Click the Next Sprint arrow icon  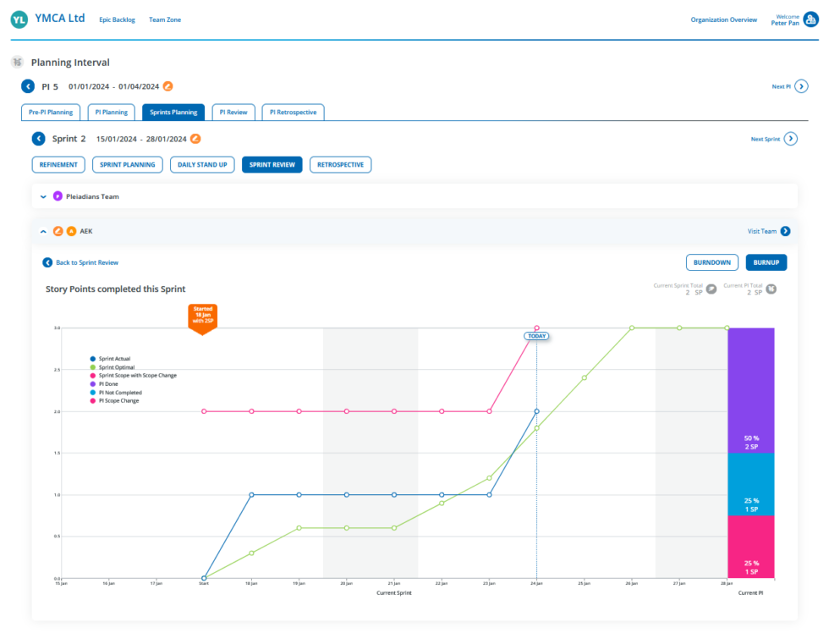[789, 139]
